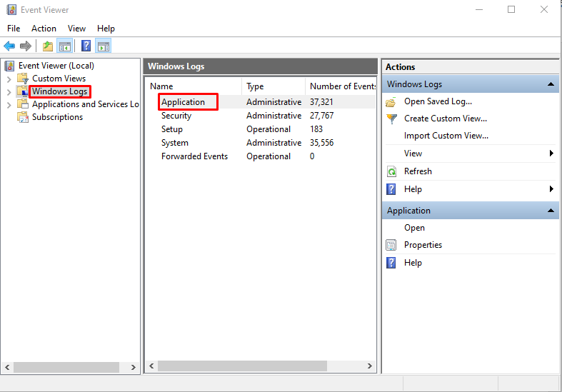
Task: Click the Applications and Services Logs folder icon
Action: [x=23, y=104]
